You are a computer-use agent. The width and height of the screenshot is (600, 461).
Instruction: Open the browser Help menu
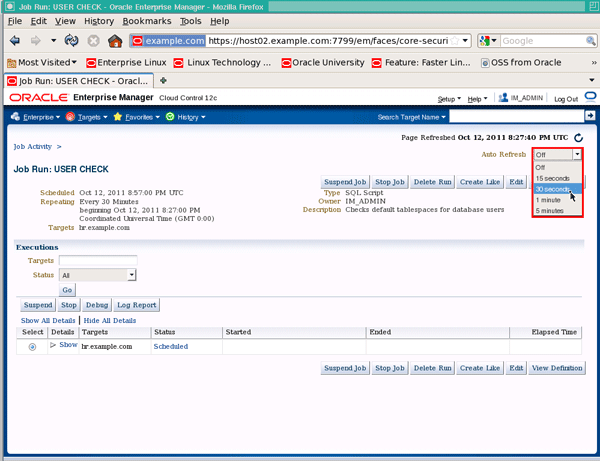[x=220, y=21]
